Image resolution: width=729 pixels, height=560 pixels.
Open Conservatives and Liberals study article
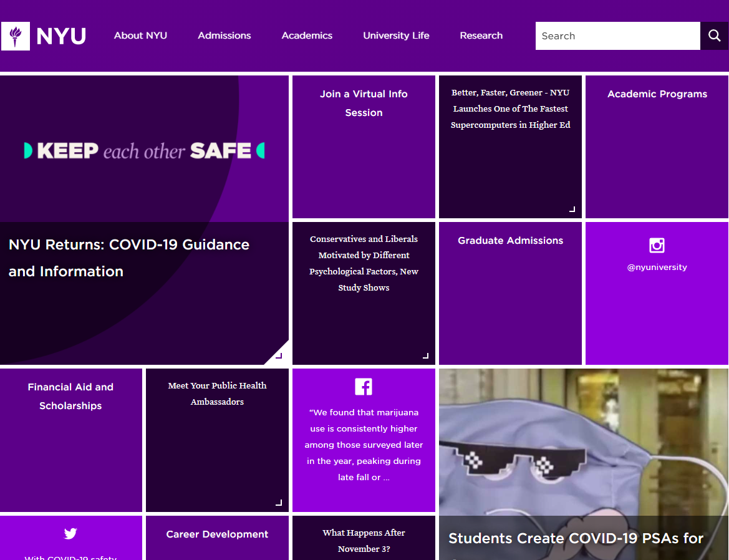tap(364, 263)
